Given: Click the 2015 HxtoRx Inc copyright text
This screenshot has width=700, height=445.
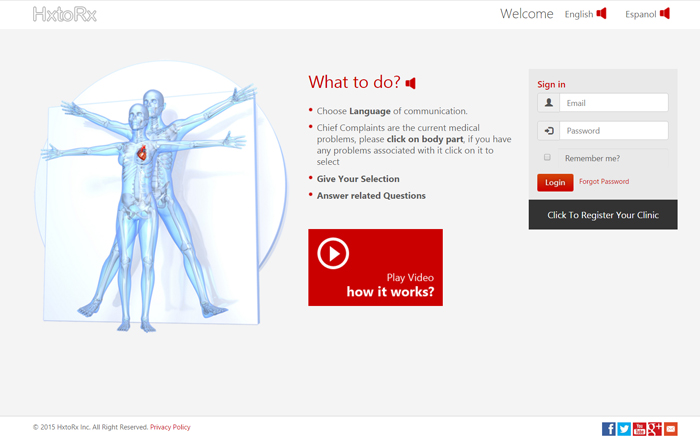Looking at the screenshot, I should click(90, 427).
